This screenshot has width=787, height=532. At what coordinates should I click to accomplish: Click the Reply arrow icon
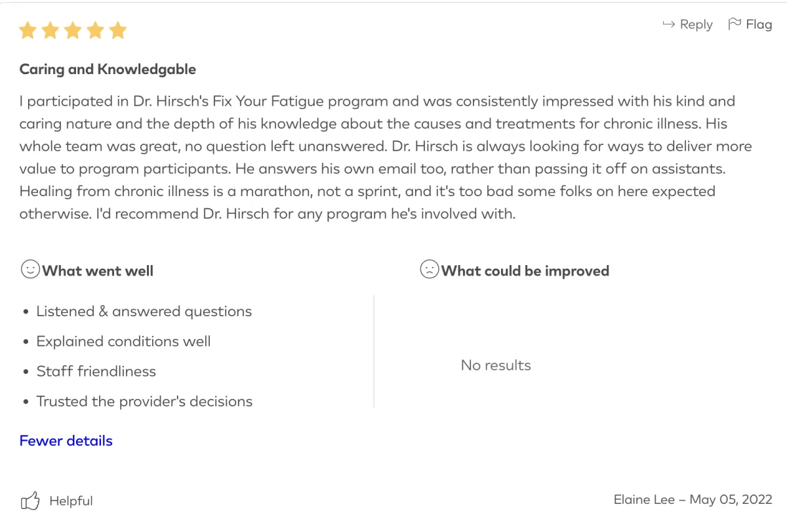(x=668, y=24)
